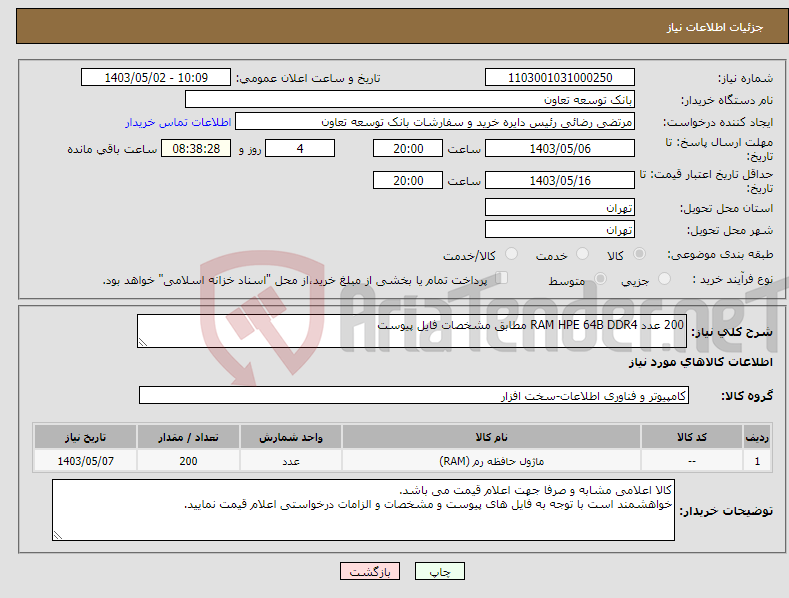789x598 pixels.
Task: Click remaining days field showing 4
Action: (x=300, y=148)
